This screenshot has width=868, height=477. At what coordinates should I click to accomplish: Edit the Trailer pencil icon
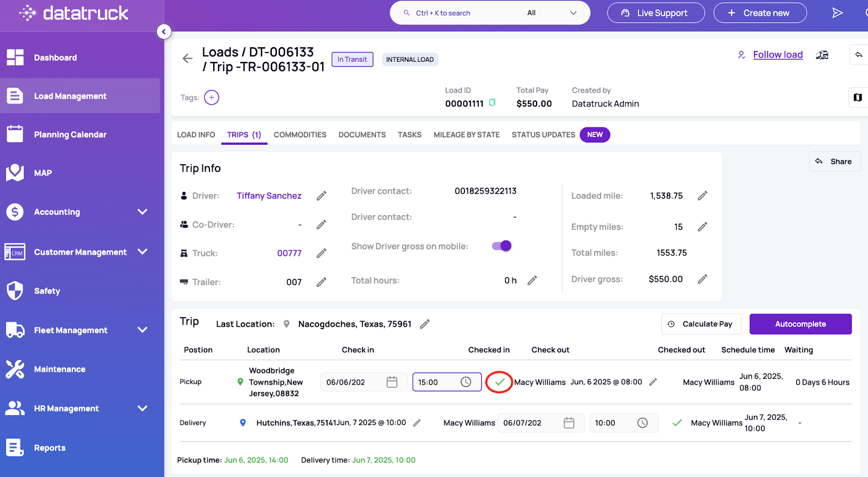coord(322,282)
